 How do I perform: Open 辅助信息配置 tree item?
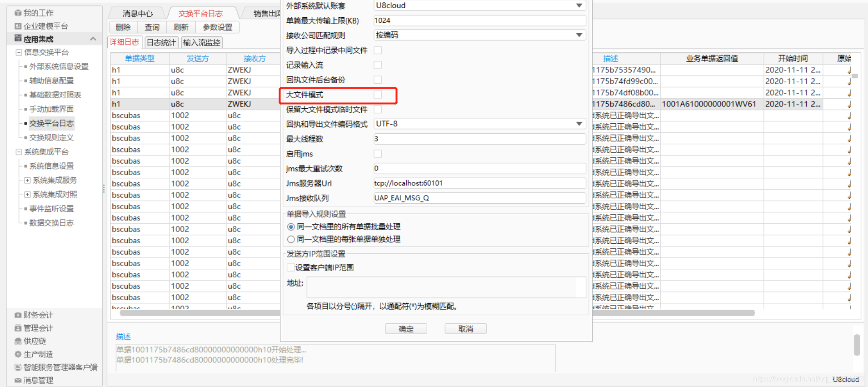[51, 80]
